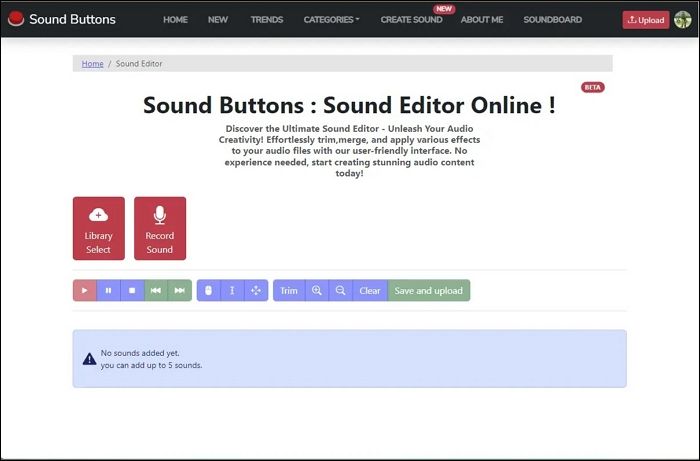Start Record Sound with microphone

pyautogui.click(x=160, y=228)
